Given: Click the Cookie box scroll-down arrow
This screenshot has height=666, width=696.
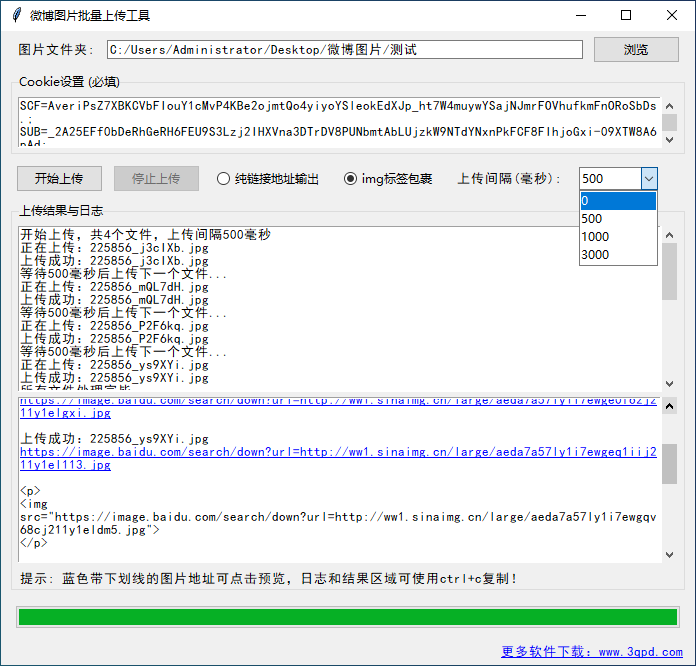Looking at the screenshot, I should 669,139.
